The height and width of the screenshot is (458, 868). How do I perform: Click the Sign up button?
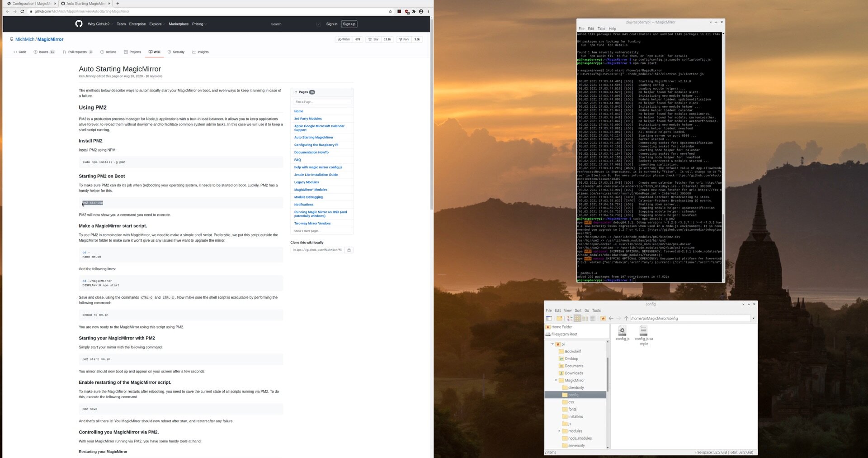coord(349,24)
